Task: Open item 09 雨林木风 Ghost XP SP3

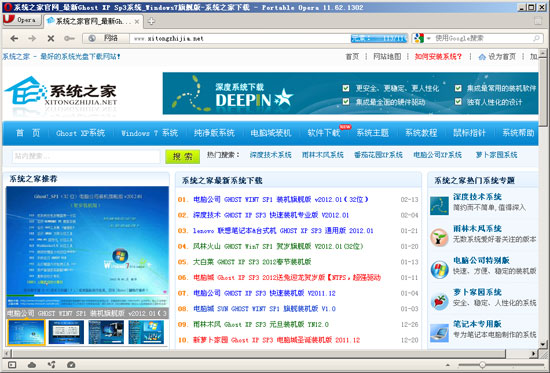Action: (261, 324)
